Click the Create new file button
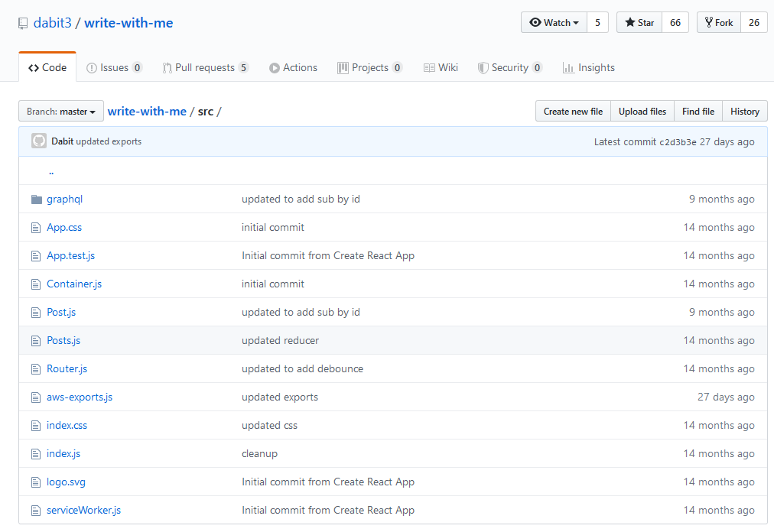 tap(572, 111)
